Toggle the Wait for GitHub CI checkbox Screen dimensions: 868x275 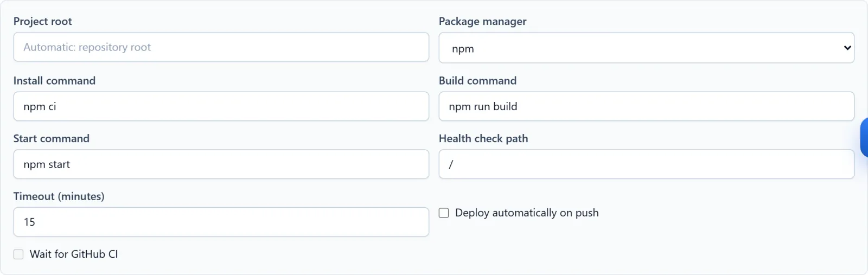click(x=18, y=254)
